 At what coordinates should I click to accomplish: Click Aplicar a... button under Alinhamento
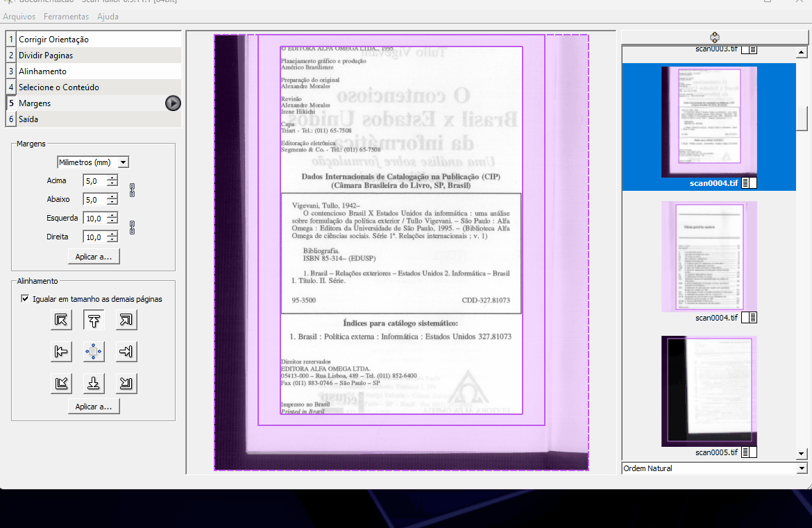click(94, 407)
